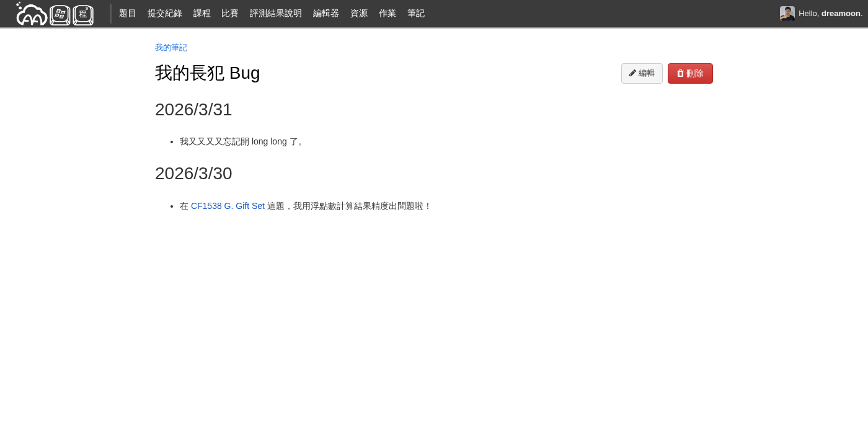Image resolution: width=868 pixels, height=434 pixels.
Task: Click the long long bullet entry text
Action: tap(242, 141)
